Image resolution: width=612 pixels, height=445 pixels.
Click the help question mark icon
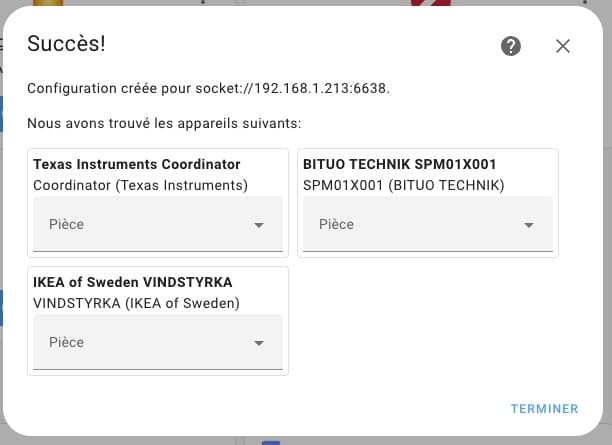511,46
